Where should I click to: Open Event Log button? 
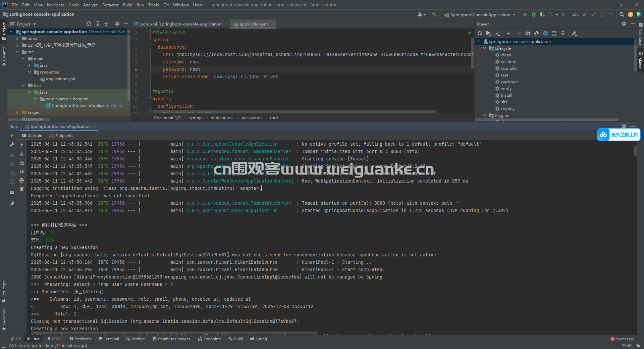tap(622, 339)
